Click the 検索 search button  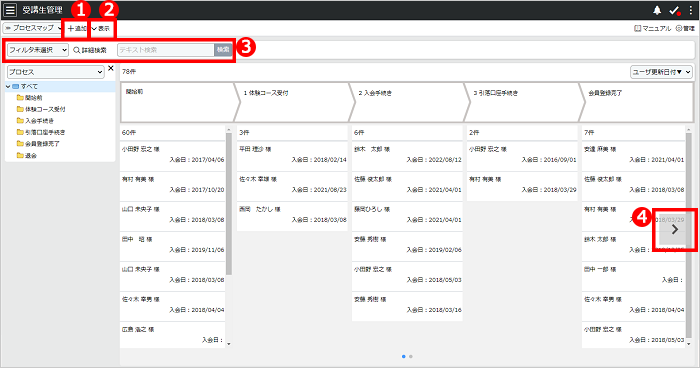click(x=223, y=50)
